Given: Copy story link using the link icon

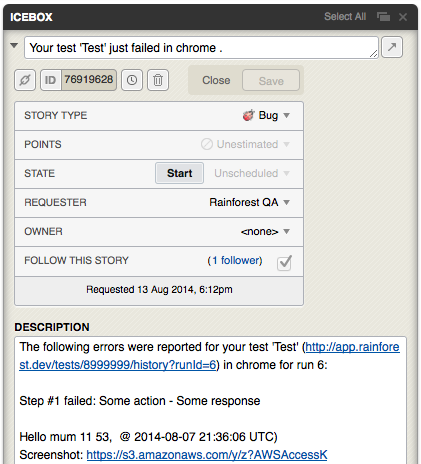Looking at the screenshot, I should tap(25, 80).
